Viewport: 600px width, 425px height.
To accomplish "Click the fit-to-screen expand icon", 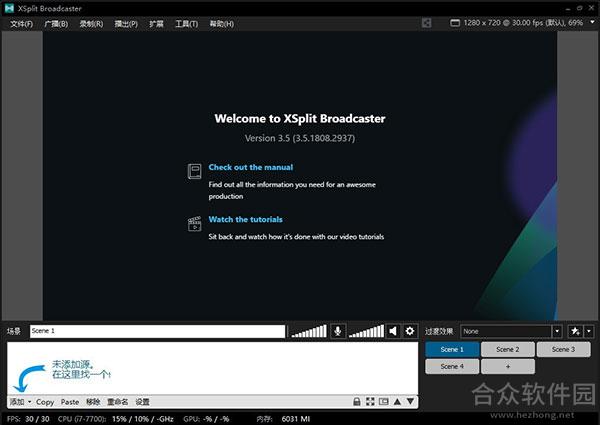I will [370, 402].
